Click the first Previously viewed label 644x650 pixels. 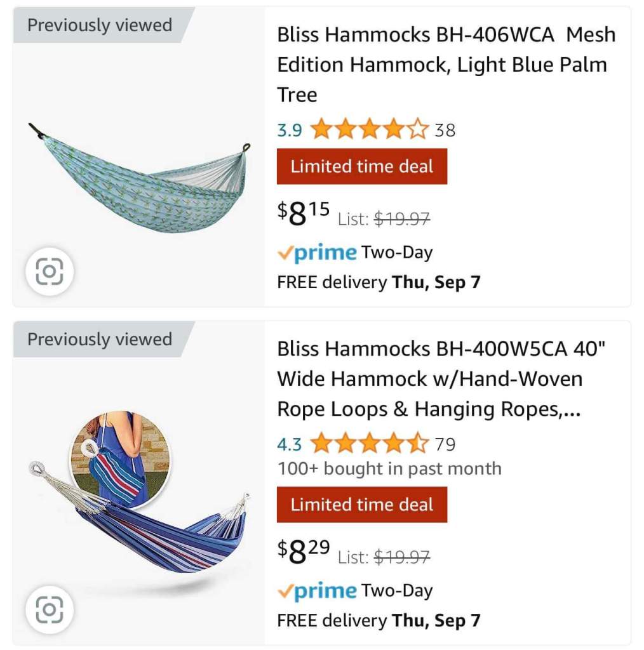100,25
